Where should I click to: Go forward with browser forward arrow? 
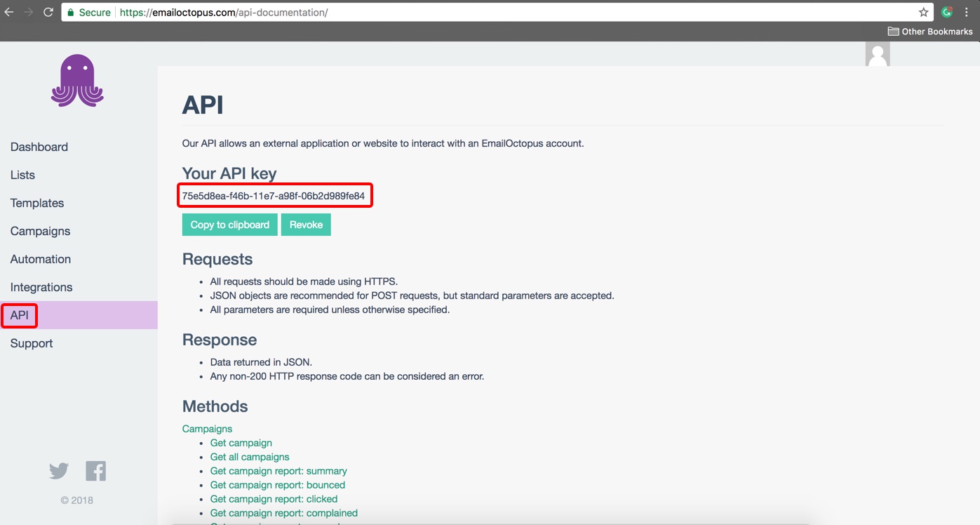point(29,12)
